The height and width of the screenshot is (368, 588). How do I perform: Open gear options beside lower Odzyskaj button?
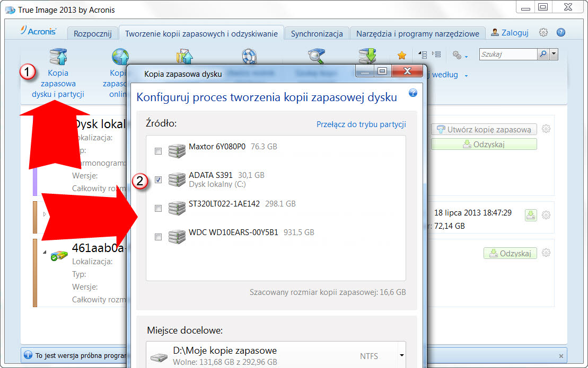click(x=546, y=253)
